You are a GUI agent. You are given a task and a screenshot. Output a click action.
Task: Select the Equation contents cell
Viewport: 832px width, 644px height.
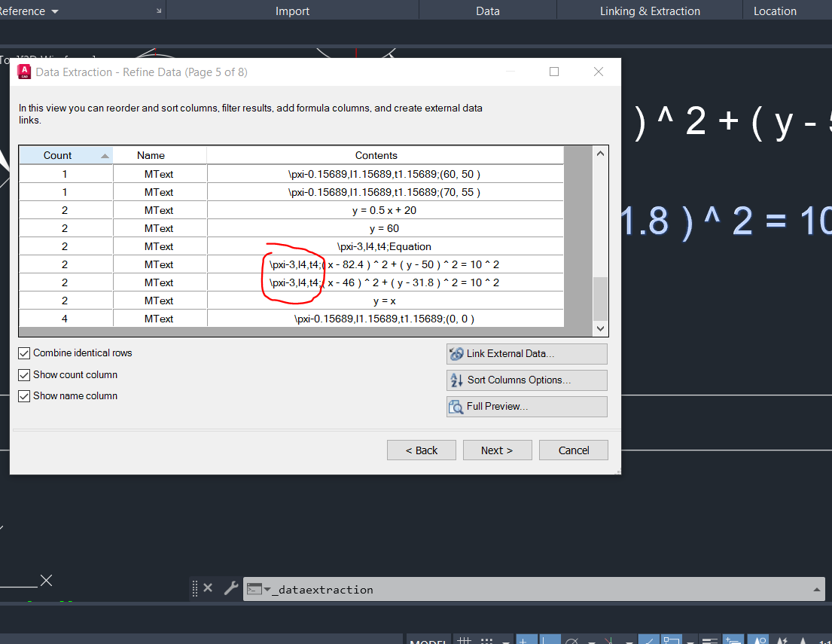click(x=385, y=246)
